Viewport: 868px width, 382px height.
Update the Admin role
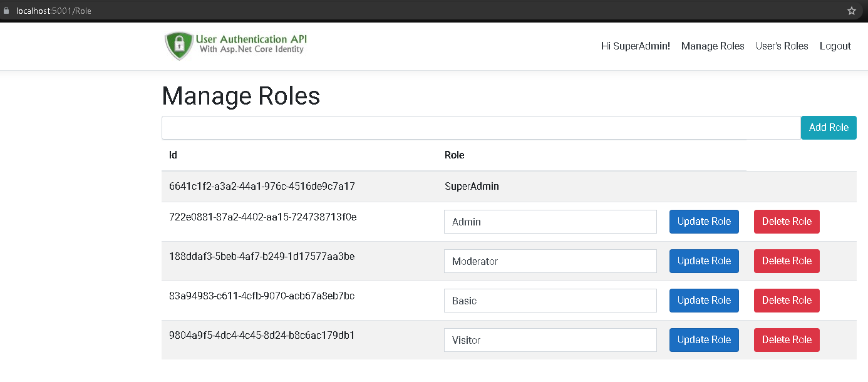click(x=704, y=222)
